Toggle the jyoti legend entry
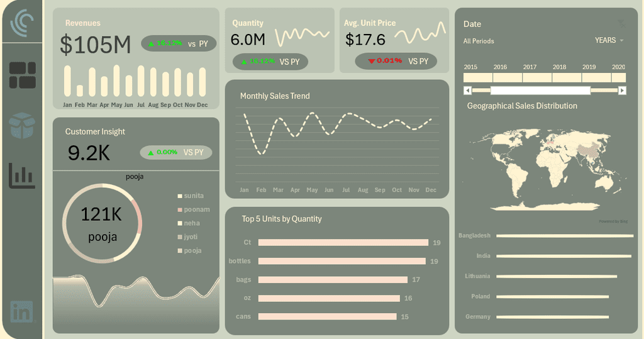Image resolution: width=644 pixels, height=339 pixels. point(187,237)
